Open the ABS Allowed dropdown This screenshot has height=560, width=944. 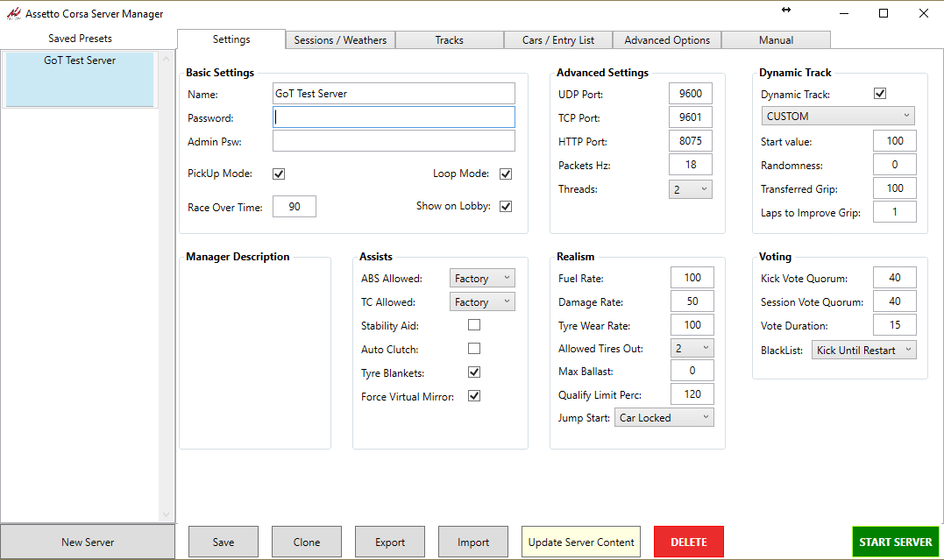(x=482, y=278)
